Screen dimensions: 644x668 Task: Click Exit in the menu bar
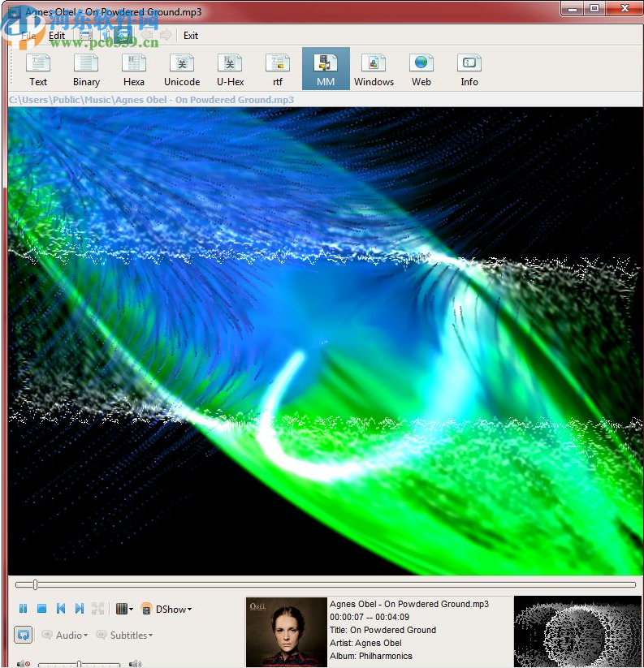pyautogui.click(x=191, y=36)
